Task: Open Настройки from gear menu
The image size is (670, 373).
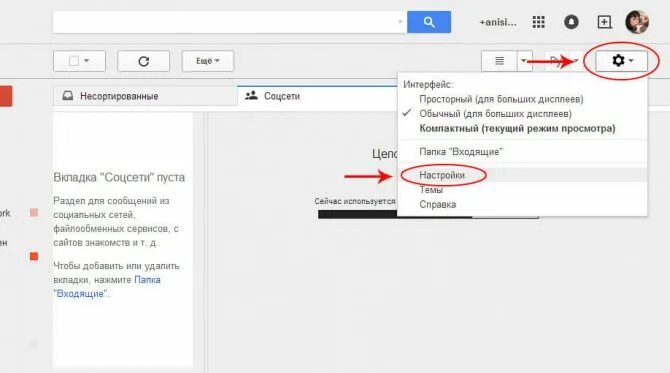Action: pos(442,175)
